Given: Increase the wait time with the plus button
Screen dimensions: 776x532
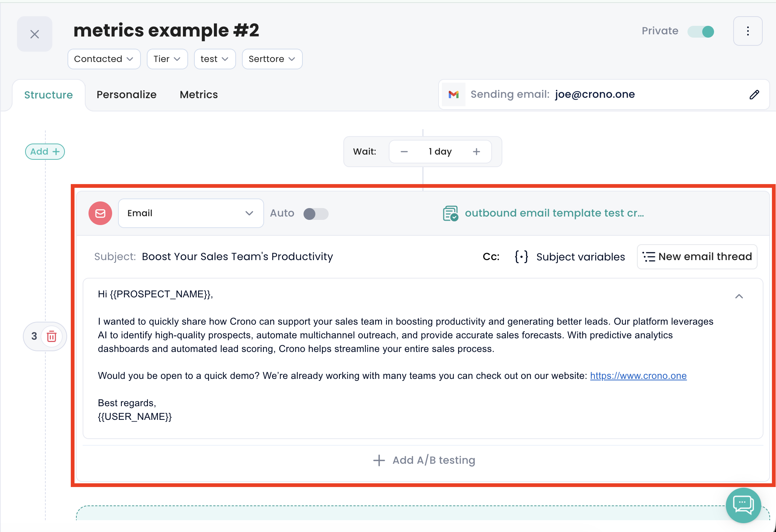Looking at the screenshot, I should point(477,152).
